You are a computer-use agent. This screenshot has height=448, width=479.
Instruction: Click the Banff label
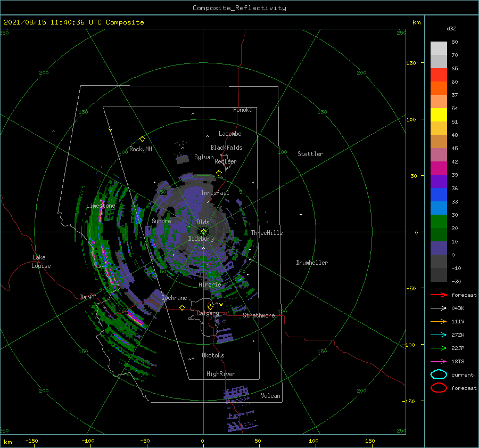point(88,297)
